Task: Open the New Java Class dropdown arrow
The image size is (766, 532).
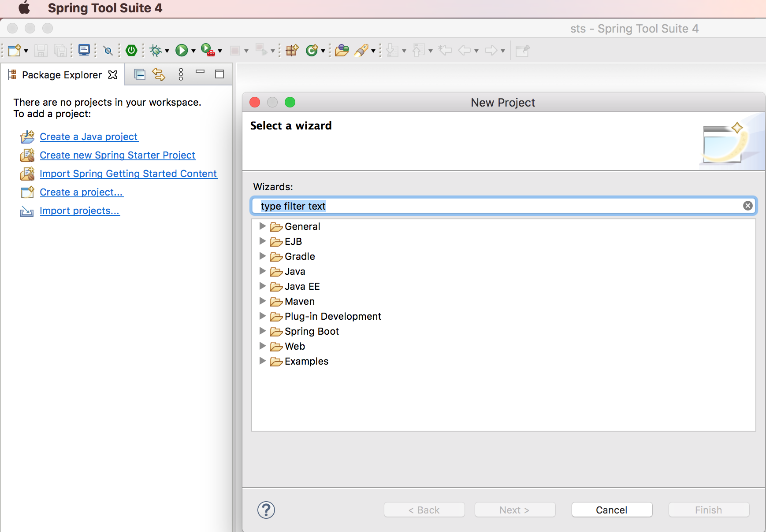Action: pos(323,51)
